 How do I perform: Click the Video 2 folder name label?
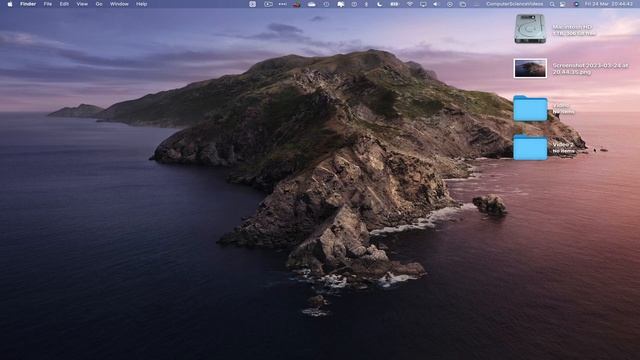pos(563,144)
